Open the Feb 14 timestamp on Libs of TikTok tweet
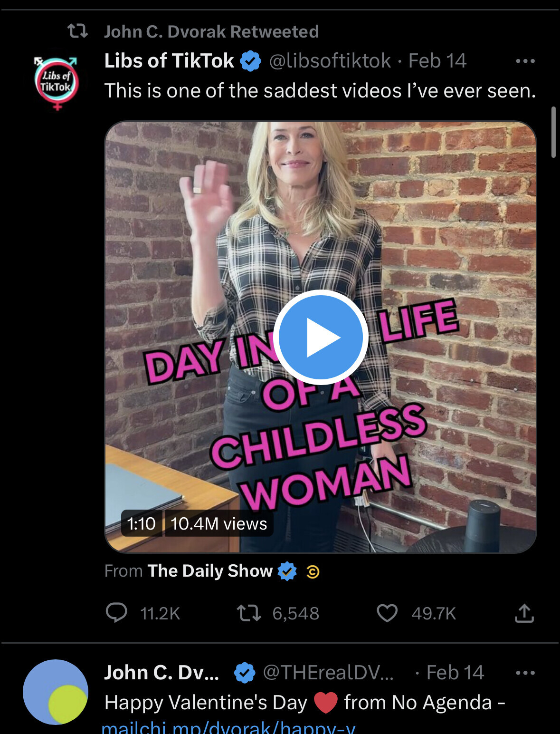This screenshot has width=560, height=734. point(437,61)
